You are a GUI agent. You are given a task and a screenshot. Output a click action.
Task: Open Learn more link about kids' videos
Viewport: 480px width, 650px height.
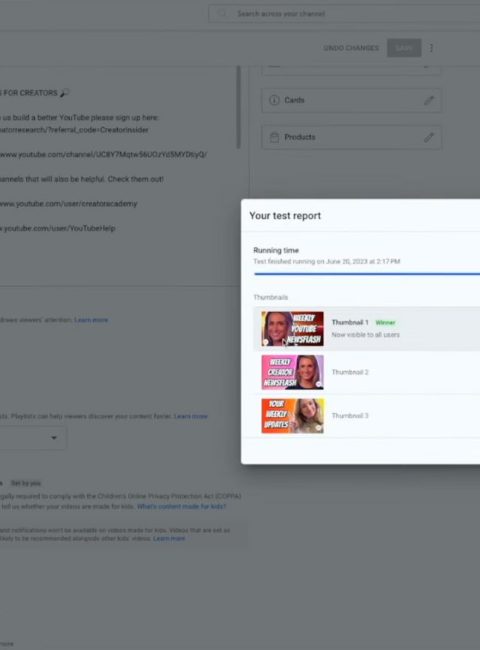[x=169, y=538]
